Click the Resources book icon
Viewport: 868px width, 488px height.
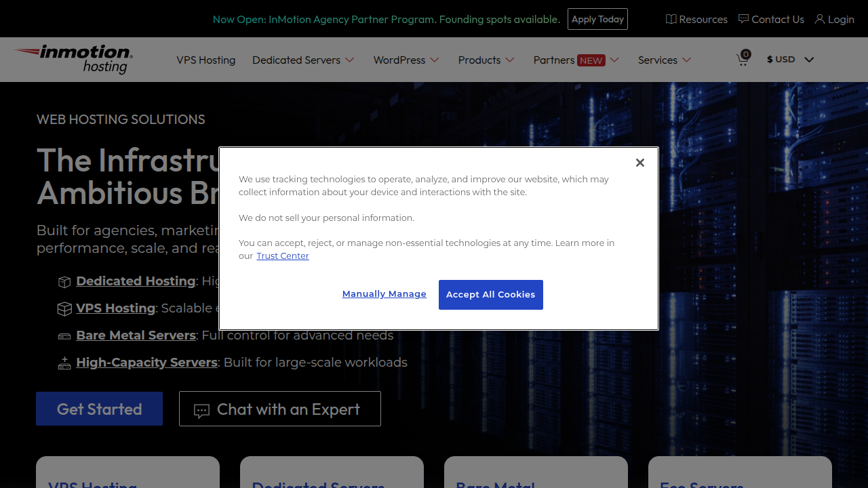coord(671,19)
